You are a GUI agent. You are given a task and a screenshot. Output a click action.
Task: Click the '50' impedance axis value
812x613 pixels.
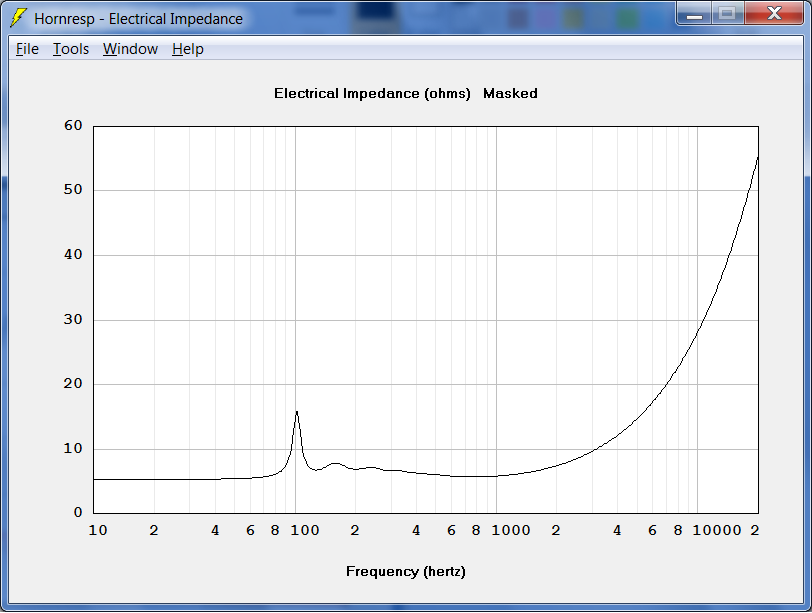[73, 189]
